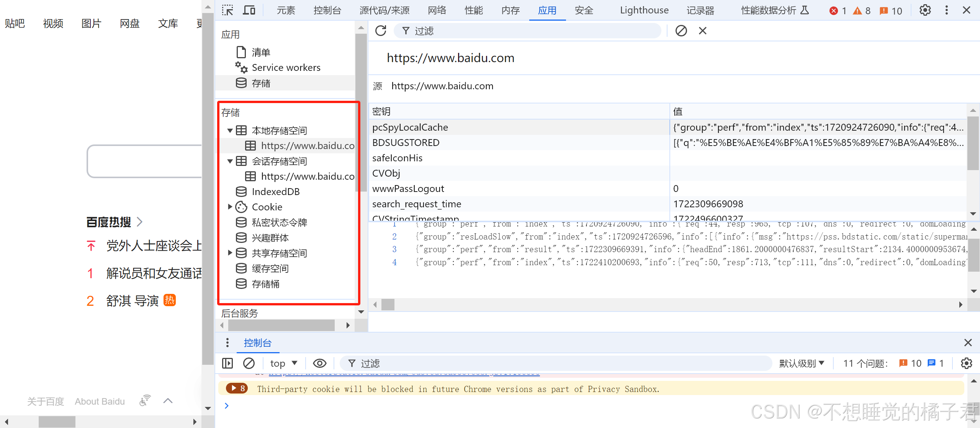Switch to the 性能 tab
Viewport: 980px width, 428px height.
[x=474, y=10]
